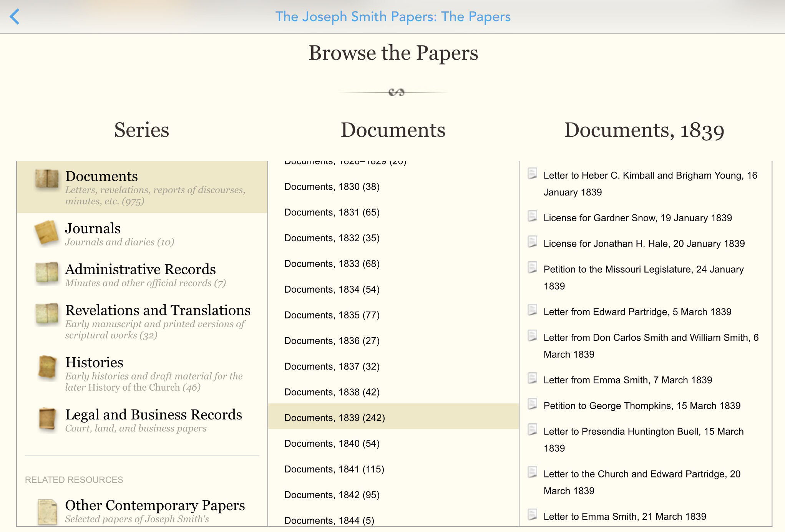785x532 pixels.
Task: Select Documents, 1842 (95)
Action: pyautogui.click(x=393, y=495)
